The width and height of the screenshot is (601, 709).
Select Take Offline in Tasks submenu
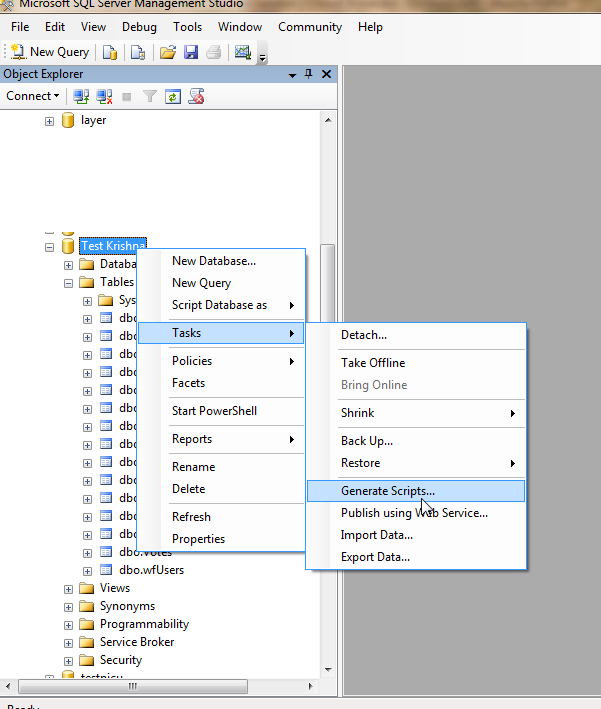tap(416, 363)
